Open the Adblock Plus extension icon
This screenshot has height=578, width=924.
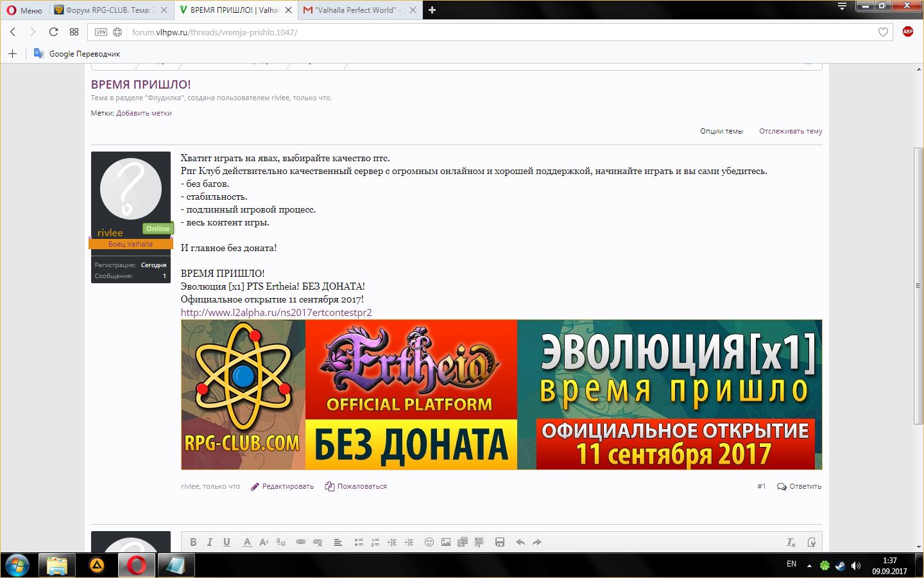(907, 31)
